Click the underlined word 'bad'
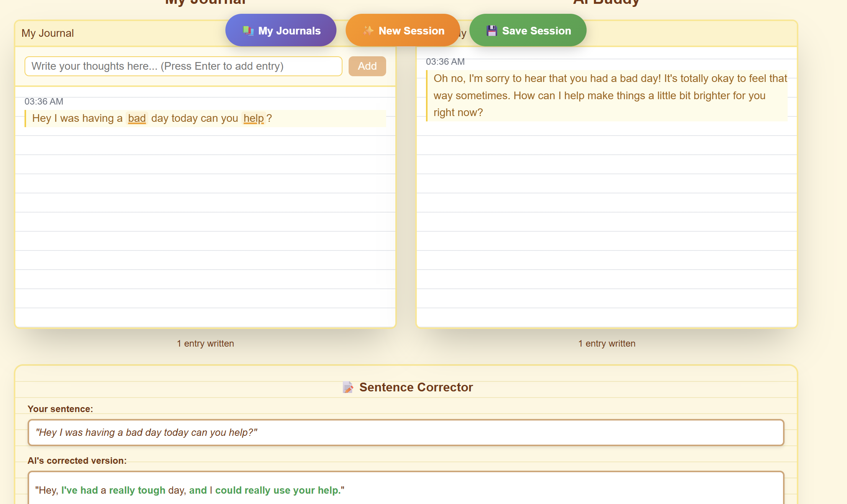This screenshot has width=847, height=504. point(137,118)
